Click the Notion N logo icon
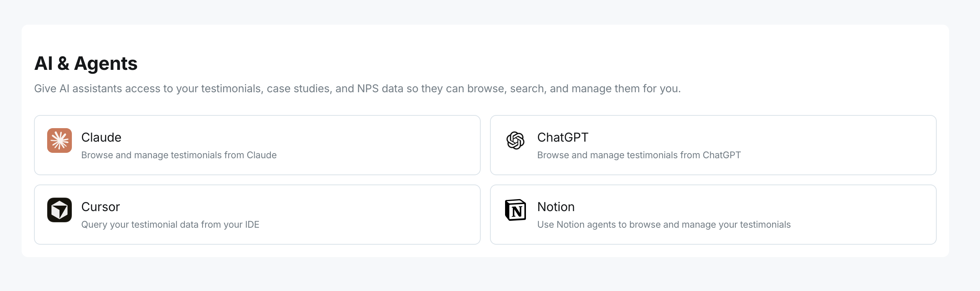The width and height of the screenshot is (980, 291). [x=516, y=210]
